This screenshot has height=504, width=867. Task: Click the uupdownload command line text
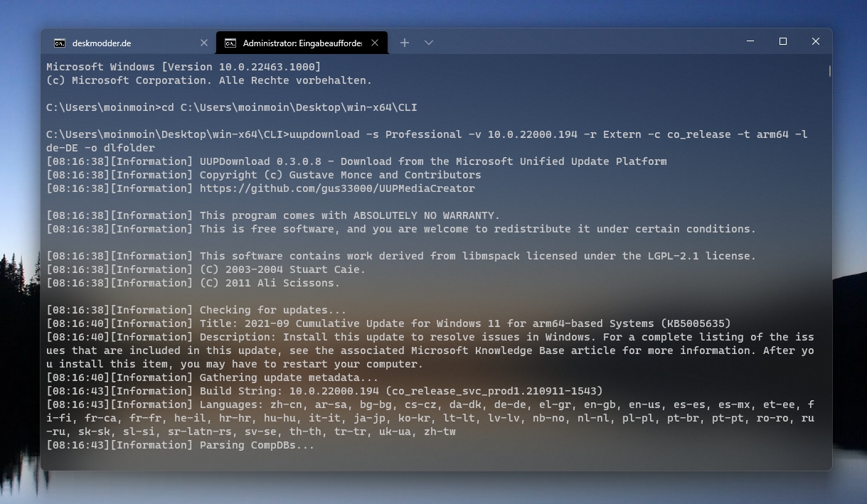547,134
